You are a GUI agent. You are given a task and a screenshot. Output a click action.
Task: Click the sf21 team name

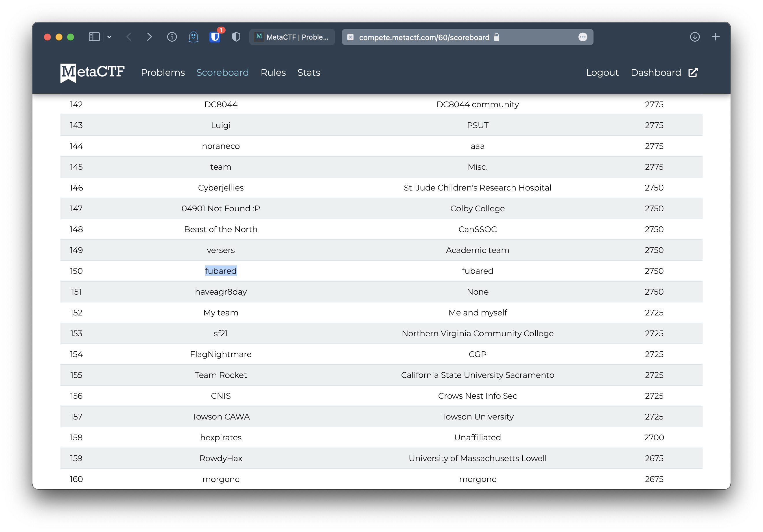(x=221, y=333)
